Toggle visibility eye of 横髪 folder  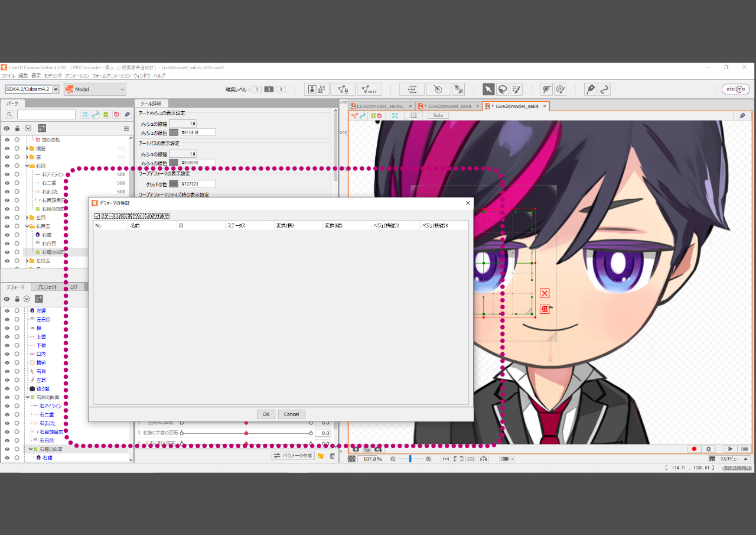click(7, 148)
